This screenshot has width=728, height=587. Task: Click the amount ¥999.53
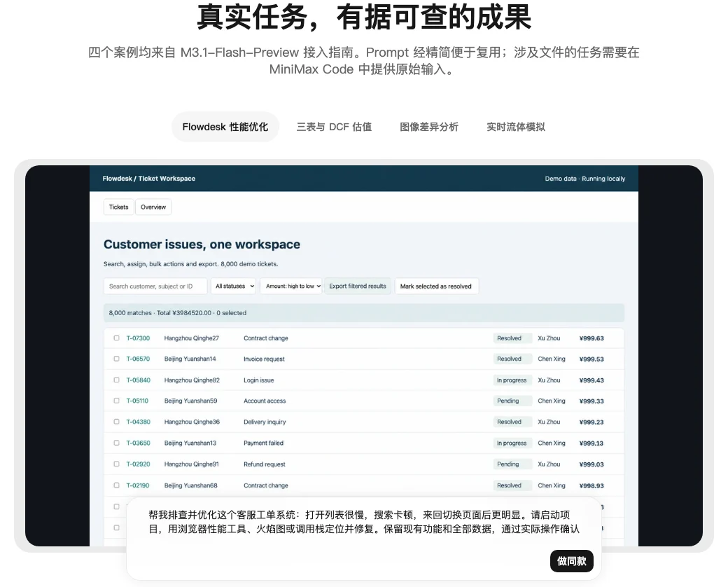[591, 359]
